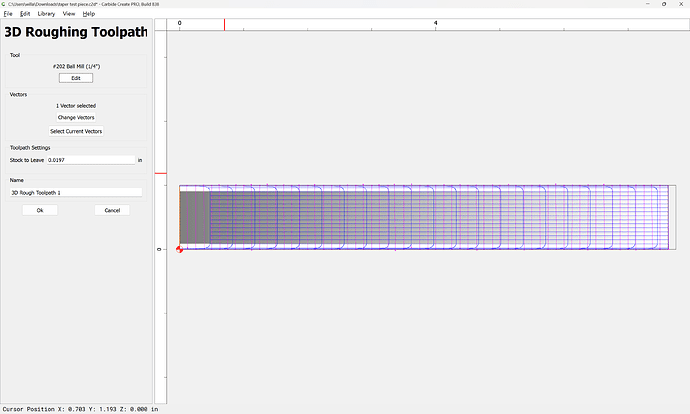Open the File menu

[x=8, y=14]
